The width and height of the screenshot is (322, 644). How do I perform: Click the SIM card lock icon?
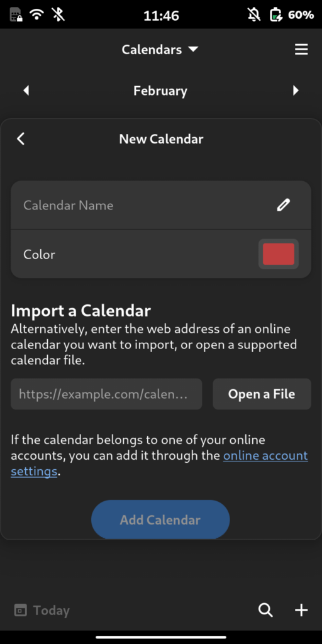pos(16,15)
